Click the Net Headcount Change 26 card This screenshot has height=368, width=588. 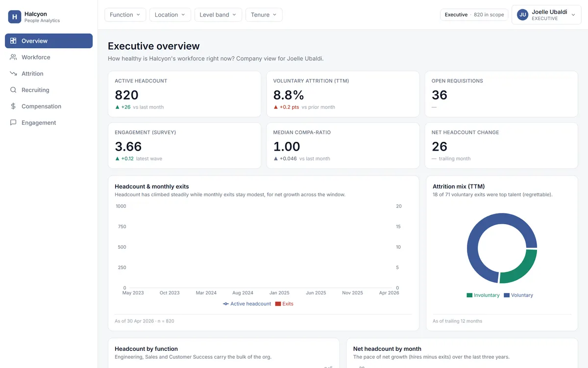point(501,146)
